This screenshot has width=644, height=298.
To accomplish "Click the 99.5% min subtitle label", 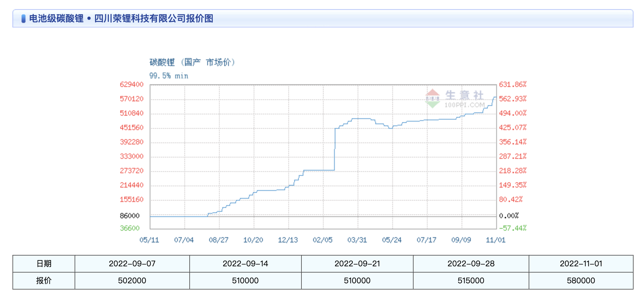I will pos(169,76).
